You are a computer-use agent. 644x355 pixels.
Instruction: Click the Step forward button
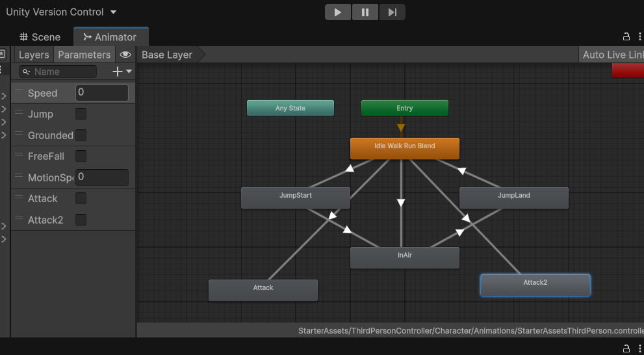[392, 12]
